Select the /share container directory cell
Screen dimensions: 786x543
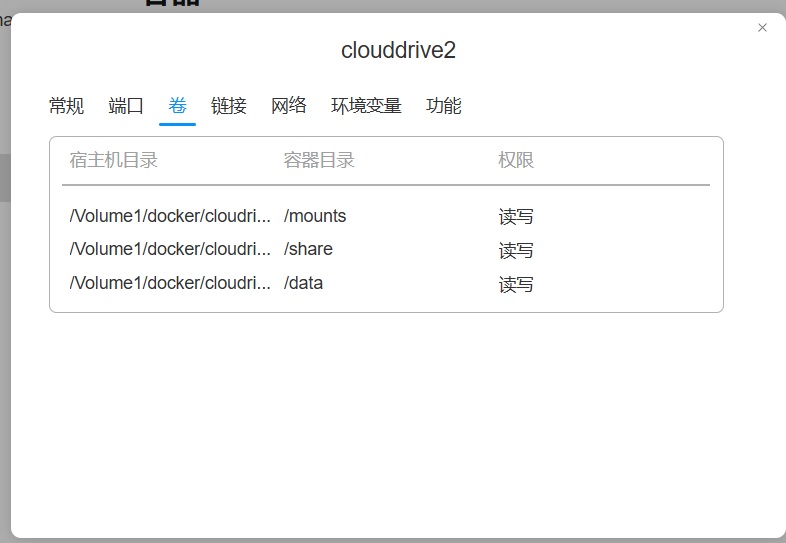[308, 249]
